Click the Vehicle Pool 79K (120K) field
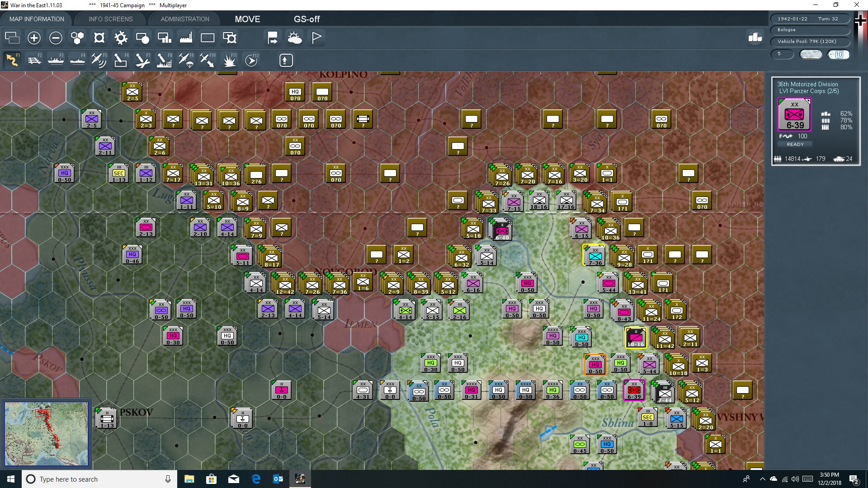Screen dimensions: 868x488 810,42
